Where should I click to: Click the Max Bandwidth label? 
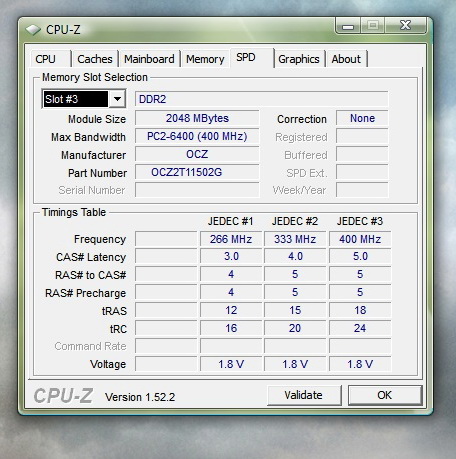click(x=88, y=137)
